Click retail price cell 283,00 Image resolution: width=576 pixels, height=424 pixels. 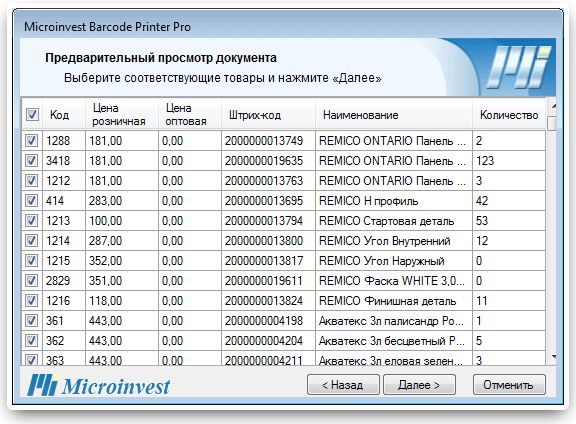point(122,201)
